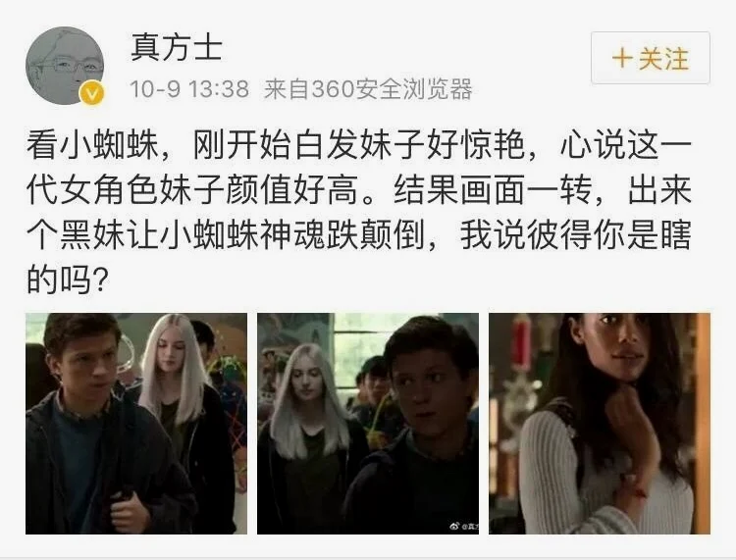Screen dimensions: 736x560
Task: Click the Weibo watermark logo on middle photo
Action: click(454, 526)
